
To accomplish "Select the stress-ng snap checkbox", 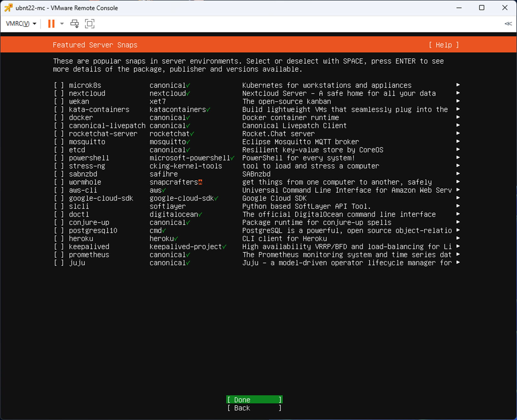I will click(59, 166).
